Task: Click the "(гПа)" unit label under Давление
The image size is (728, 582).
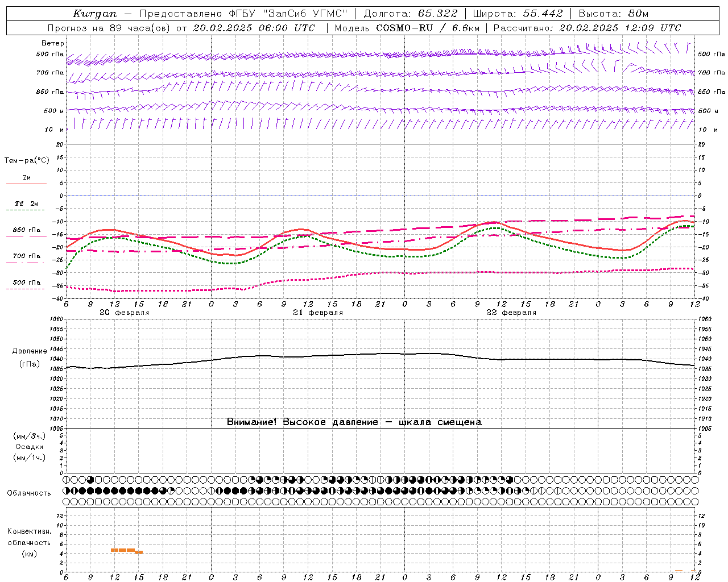Action: point(30,364)
